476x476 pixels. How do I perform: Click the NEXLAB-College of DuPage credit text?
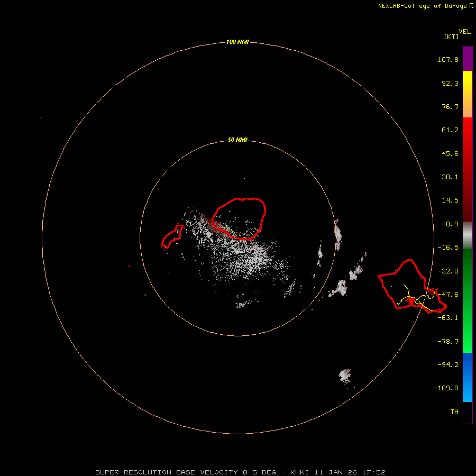(x=425, y=6)
